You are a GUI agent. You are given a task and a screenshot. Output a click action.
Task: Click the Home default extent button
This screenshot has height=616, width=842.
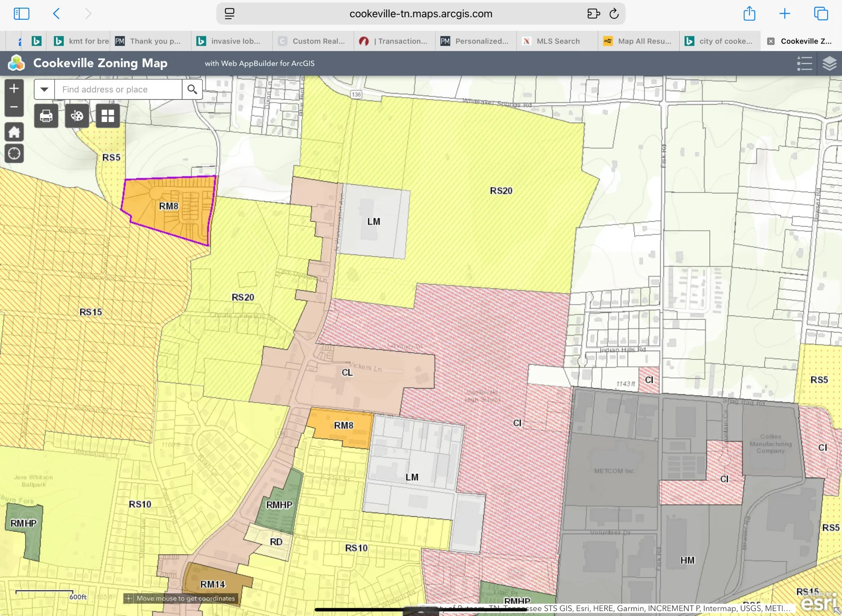coord(14,132)
